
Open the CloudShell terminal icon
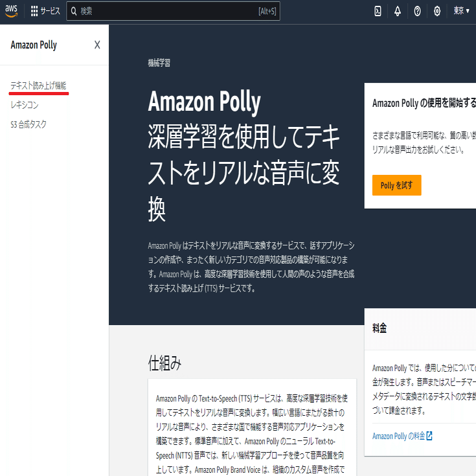(378, 11)
